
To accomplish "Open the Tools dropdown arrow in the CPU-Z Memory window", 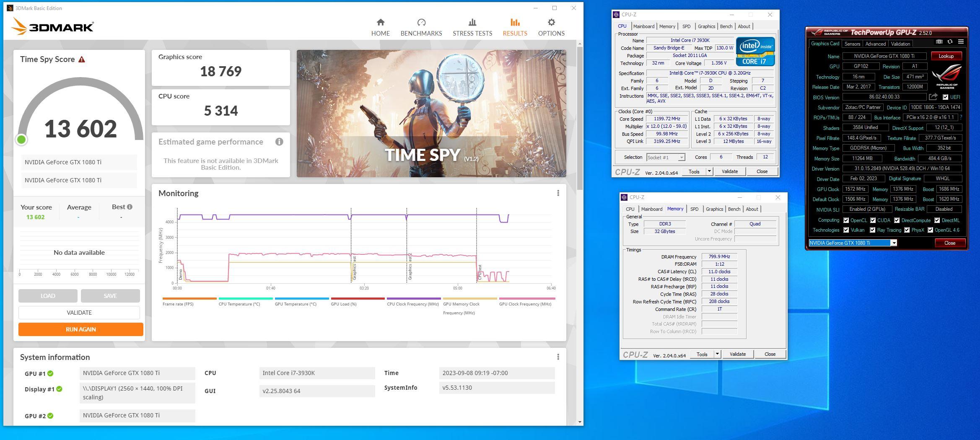I will pyautogui.click(x=717, y=354).
